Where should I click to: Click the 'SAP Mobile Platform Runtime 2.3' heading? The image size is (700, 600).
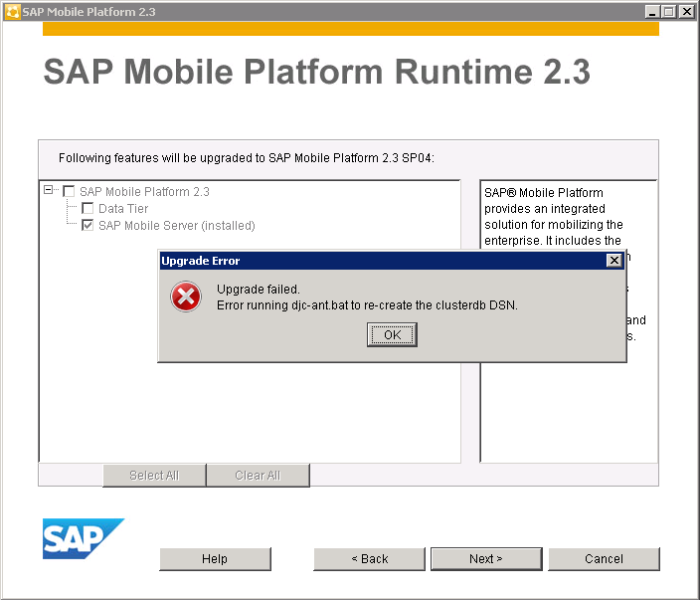click(317, 72)
